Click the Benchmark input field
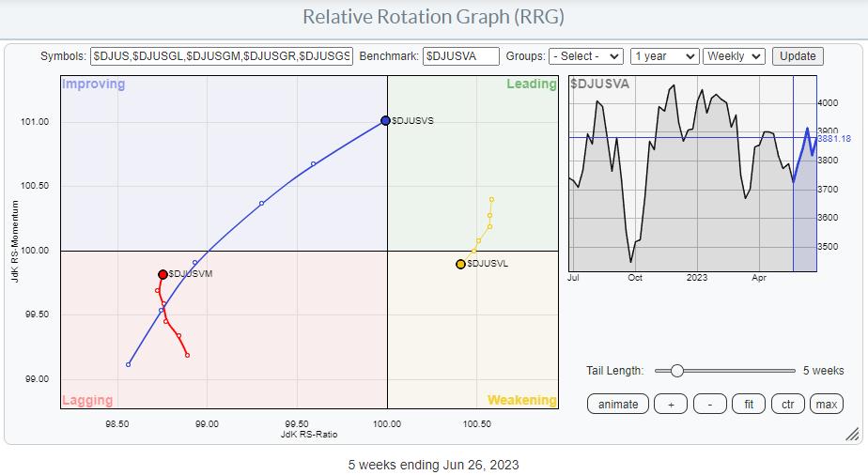The width and height of the screenshot is (868, 475). click(x=460, y=56)
